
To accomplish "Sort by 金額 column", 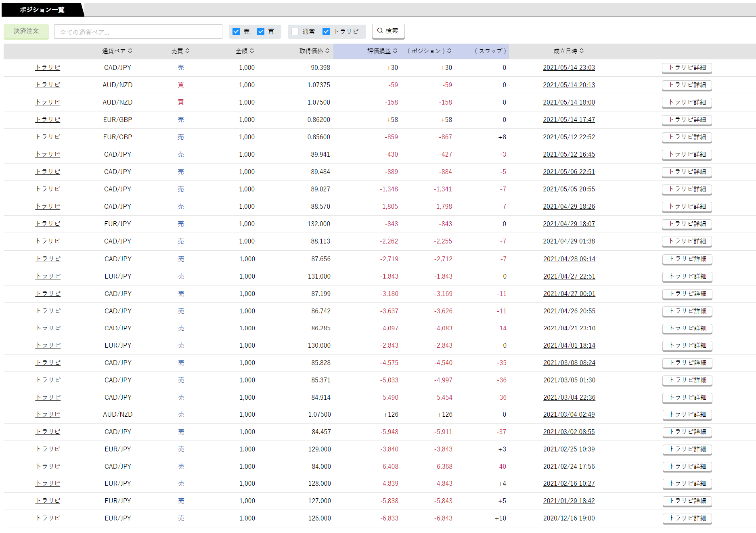I will point(245,51).
